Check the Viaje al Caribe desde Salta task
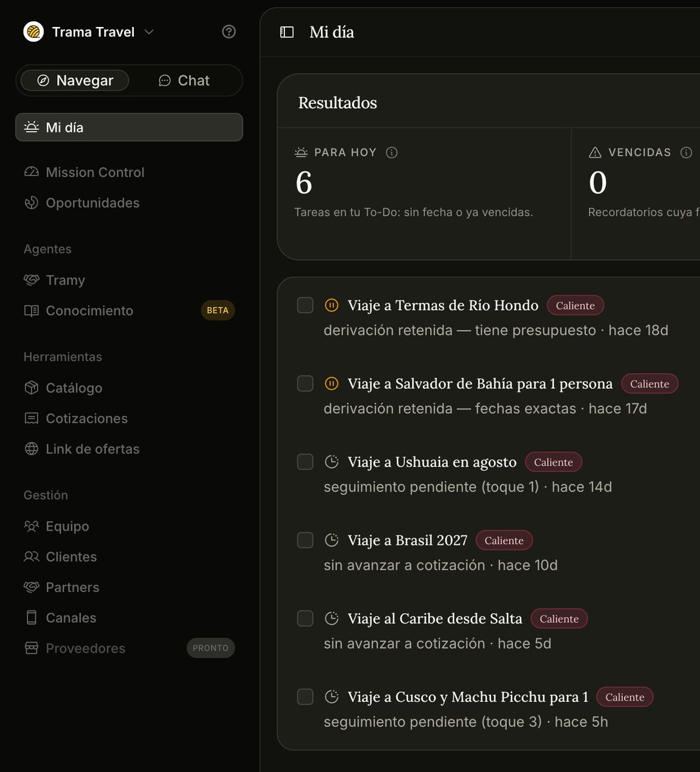The height and width of the screenshot is (772, 700). pyautogui.click(x=305, y=618)
